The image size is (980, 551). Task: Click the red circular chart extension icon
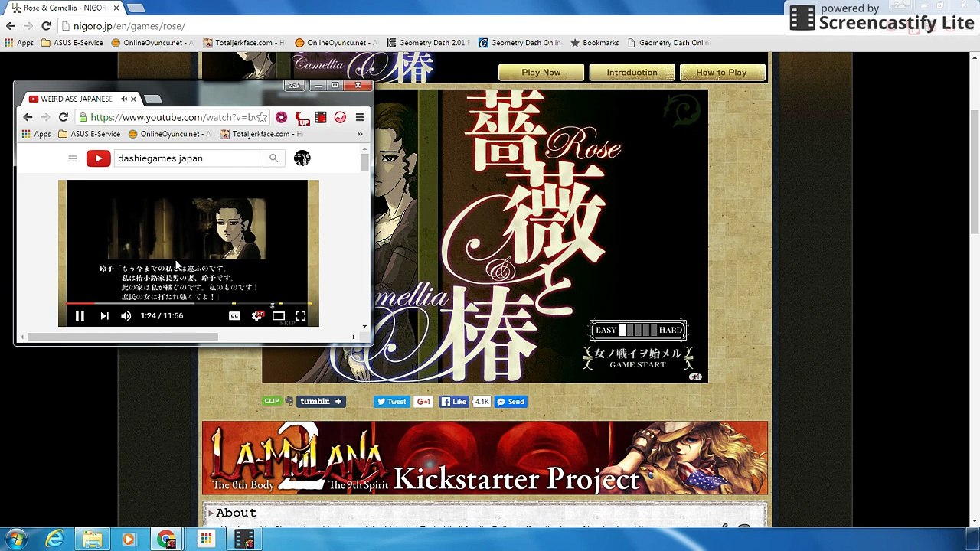click(340, 117)
